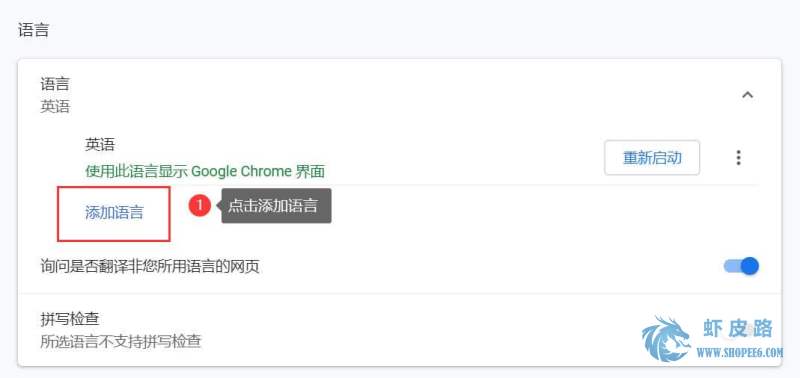Click the 重新启动 button
The height and width of the screenshot is (378, 800).
(x=652, y=158)
